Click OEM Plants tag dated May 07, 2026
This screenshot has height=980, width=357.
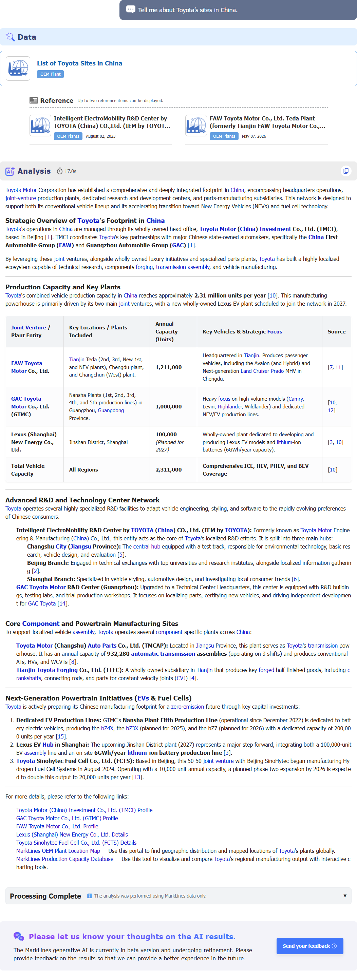pos(224,136)
